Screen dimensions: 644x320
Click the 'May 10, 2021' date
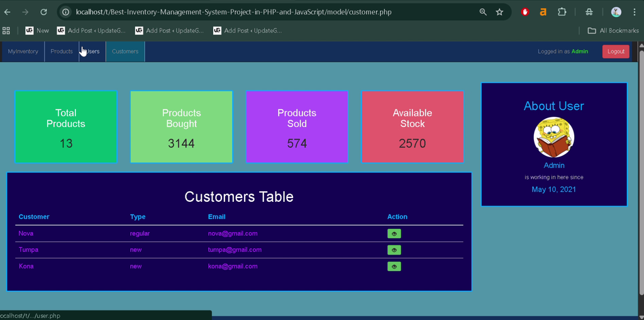coord(553,189)
